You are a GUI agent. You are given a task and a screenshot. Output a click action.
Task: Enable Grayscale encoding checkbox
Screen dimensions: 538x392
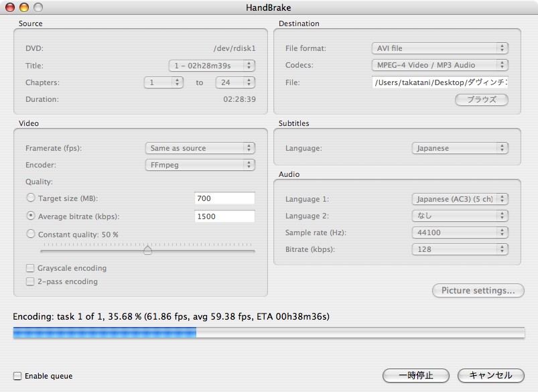(30, 268)
